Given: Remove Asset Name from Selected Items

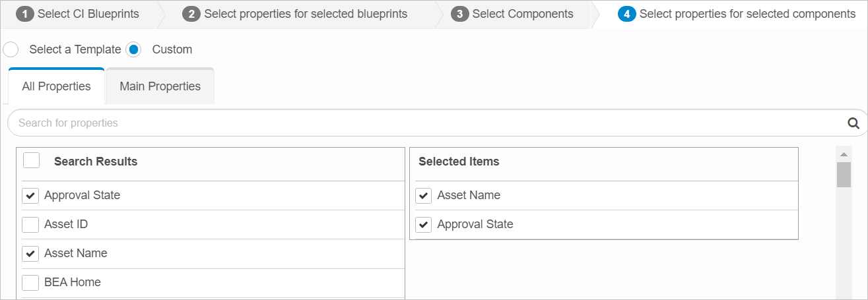Looking at the screenshot, I should point(424,196).
